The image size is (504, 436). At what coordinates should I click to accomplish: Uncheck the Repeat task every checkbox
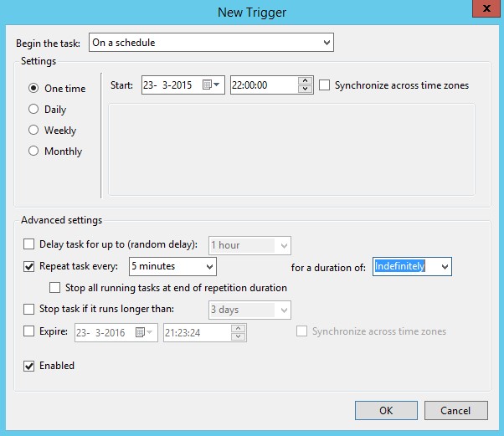[30, 266]
